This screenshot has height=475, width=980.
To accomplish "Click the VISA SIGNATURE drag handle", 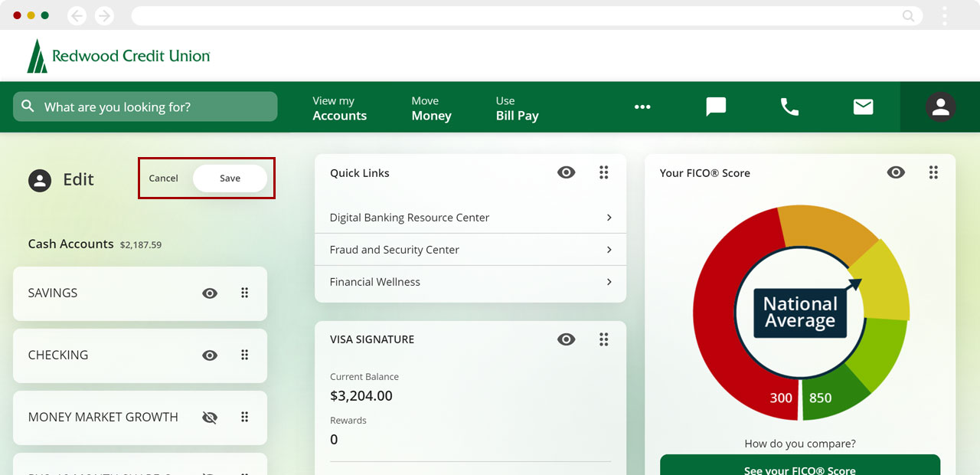I will click(604, 339).
